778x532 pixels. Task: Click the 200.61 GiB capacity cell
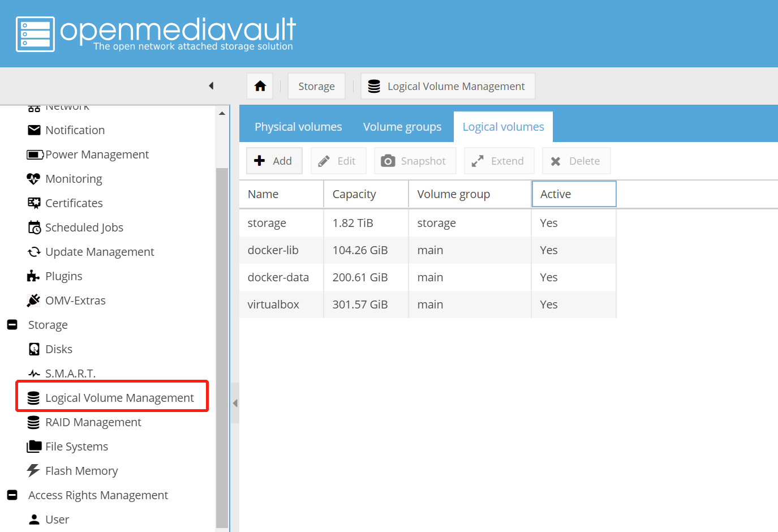coord(366,277)
